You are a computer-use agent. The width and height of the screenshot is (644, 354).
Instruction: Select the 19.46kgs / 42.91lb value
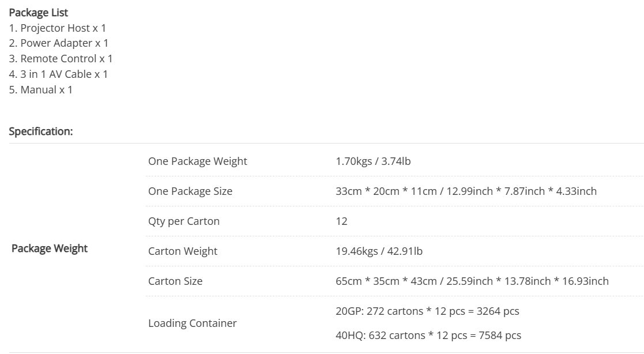pos(379,251)
